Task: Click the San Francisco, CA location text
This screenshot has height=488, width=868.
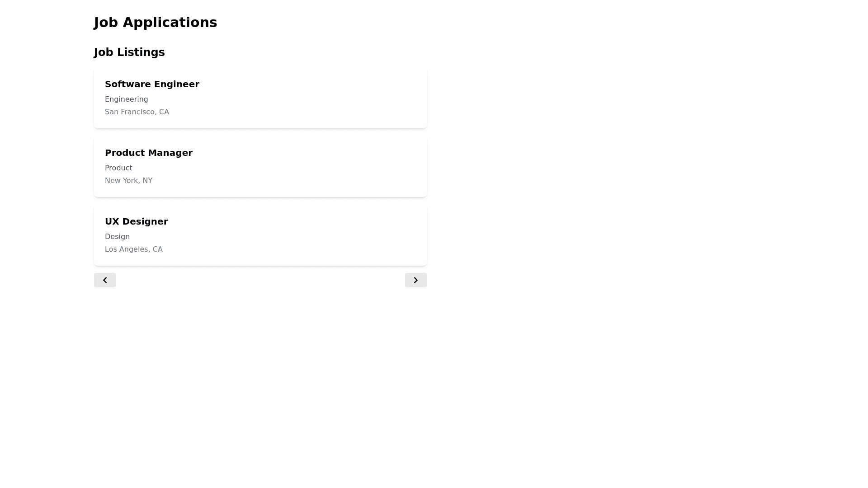Action: pyautogui.click(x=137, y=112)
